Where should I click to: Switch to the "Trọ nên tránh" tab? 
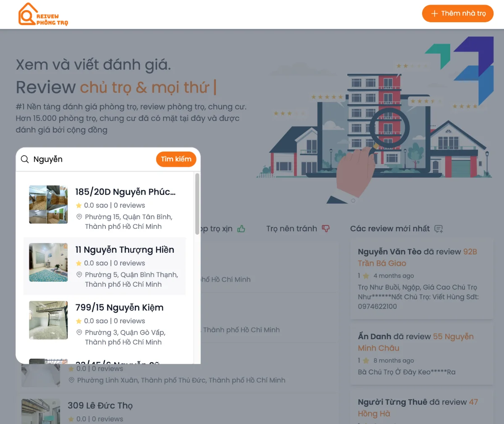point(292,228)
